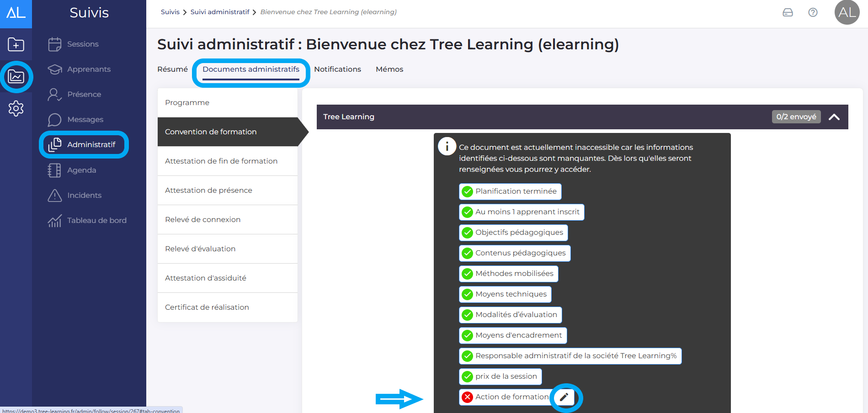This screenshot has width=868, height=413.
Task: Switch to the Notifications tab
Action: point(337,69)
